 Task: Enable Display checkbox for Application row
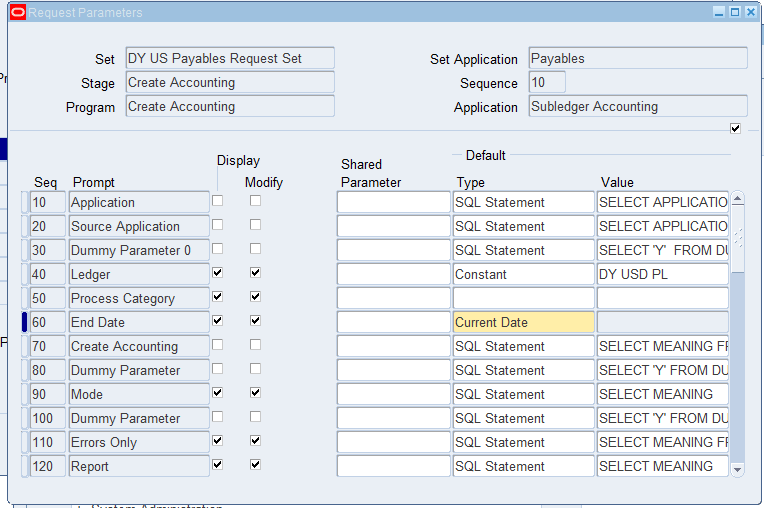coord(217,201)
